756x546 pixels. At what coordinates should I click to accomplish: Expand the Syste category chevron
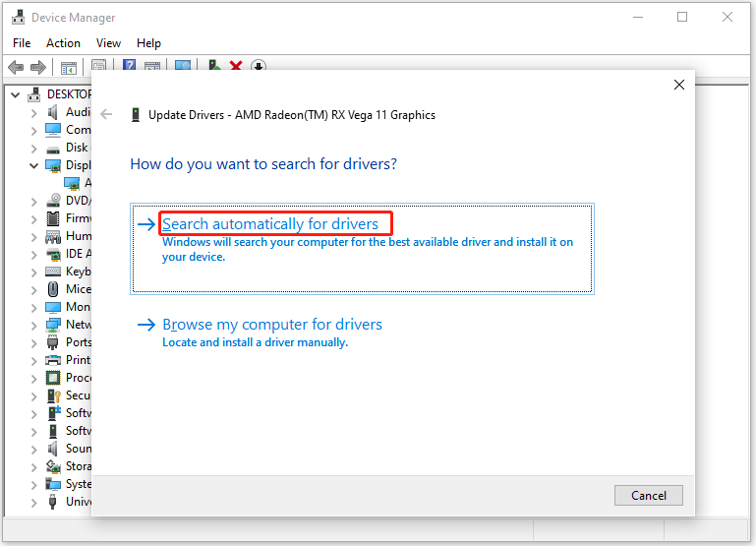33,485
